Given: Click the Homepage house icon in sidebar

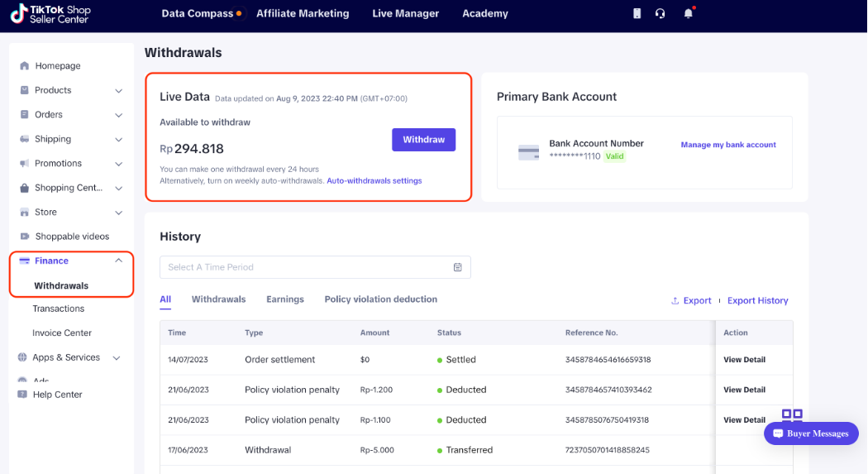Looking at the screenshot, I should 24,66.
